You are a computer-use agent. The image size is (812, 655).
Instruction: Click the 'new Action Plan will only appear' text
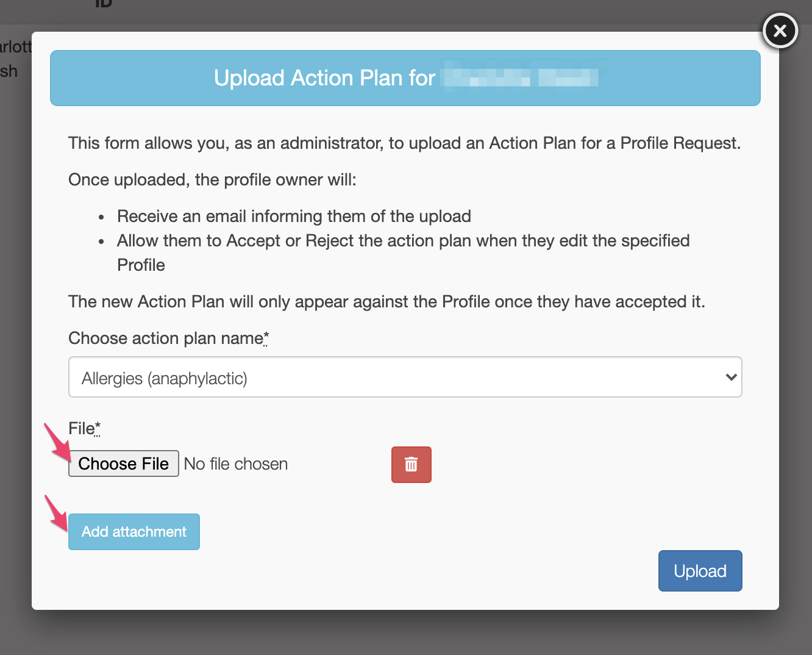click(x=386, y=302)
